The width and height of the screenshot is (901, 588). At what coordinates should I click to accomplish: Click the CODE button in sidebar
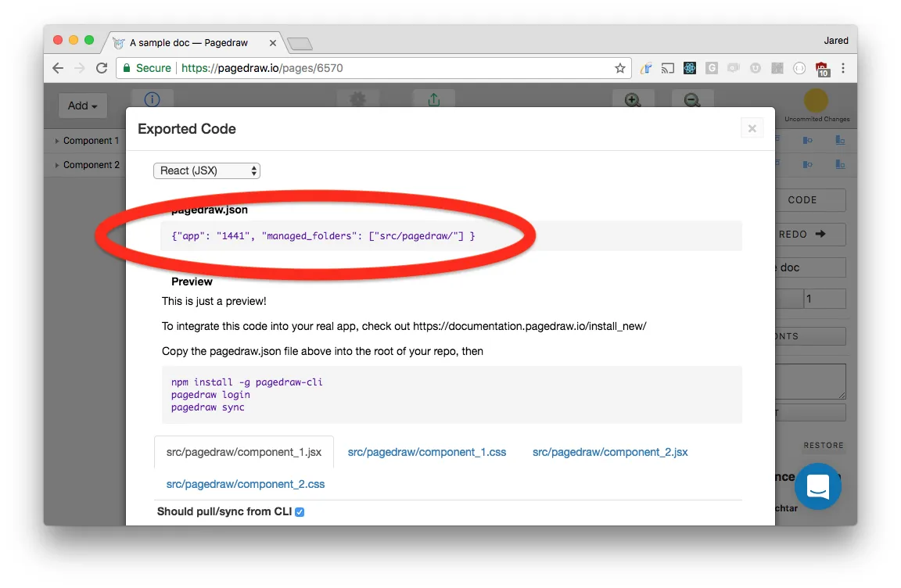click(x=811, y=200)
